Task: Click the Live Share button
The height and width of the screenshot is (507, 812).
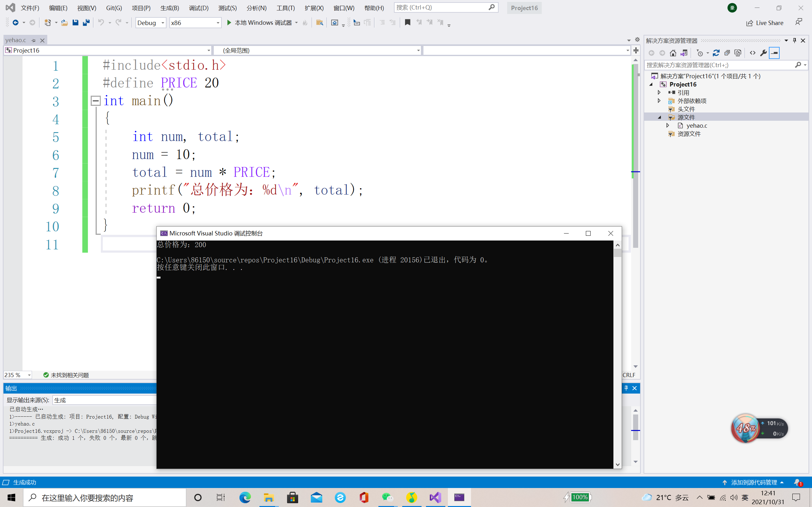Action: click(765, 23)
